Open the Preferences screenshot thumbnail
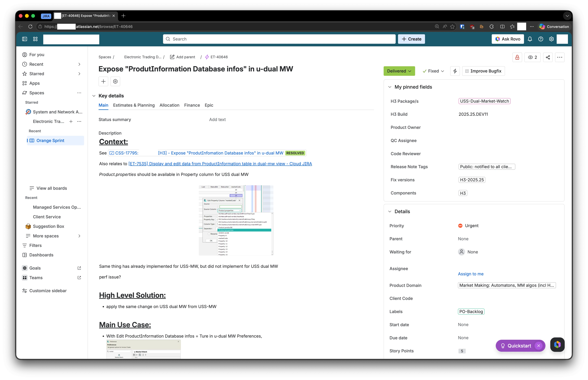The width and height of the screenshot is (588, 380). pyautogui.click(x=143, y=349)
